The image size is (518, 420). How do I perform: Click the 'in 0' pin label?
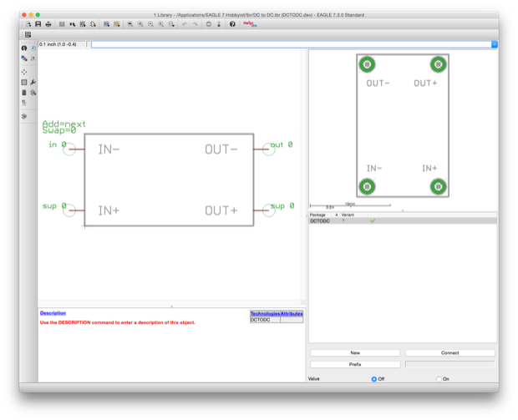click(58, 144)
